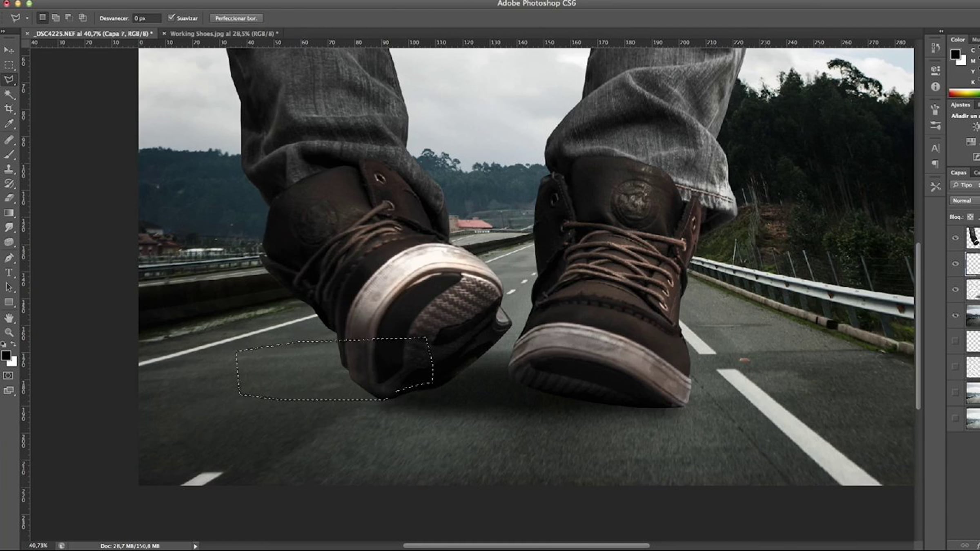Select the Crop tool
The height and width of the screenshot is (551, 980).
point(9,109)
